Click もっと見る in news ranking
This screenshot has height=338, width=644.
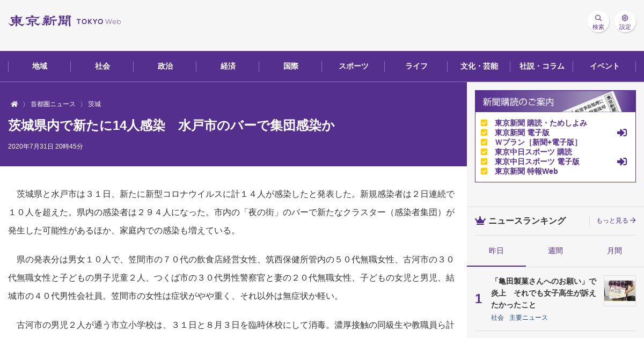[x=616, y=221]
